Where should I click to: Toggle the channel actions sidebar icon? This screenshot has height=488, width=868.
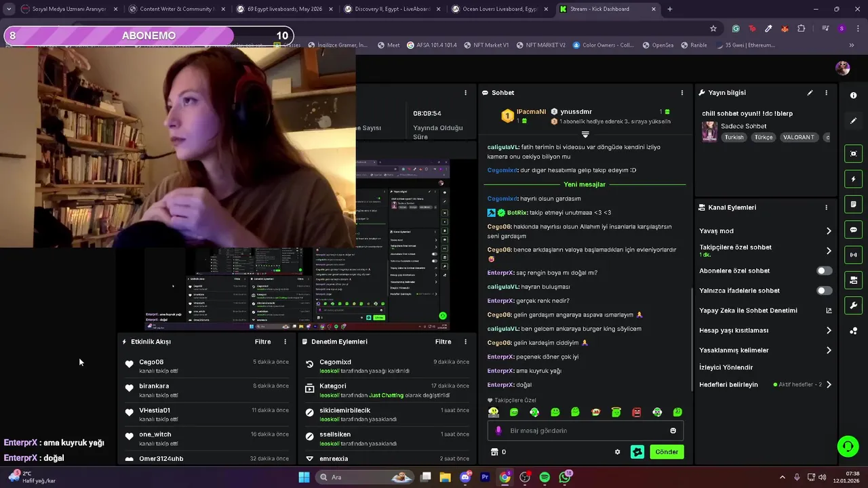coord(853,280)
